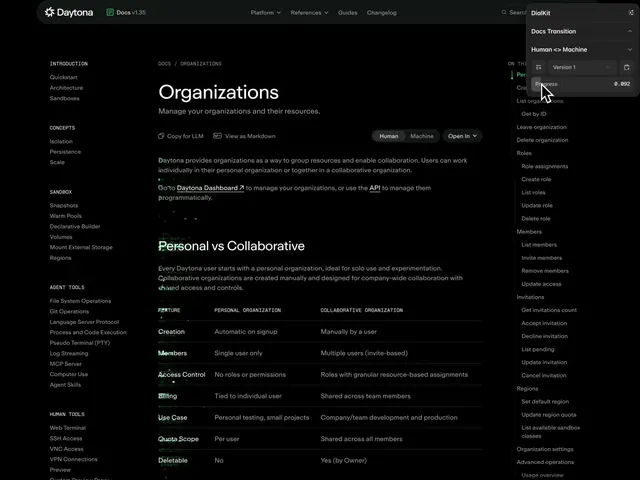Open MCP Server in the sidebar
Image resolution: width=640 pixels, height=480 pixels.
[x=66, y=364]
